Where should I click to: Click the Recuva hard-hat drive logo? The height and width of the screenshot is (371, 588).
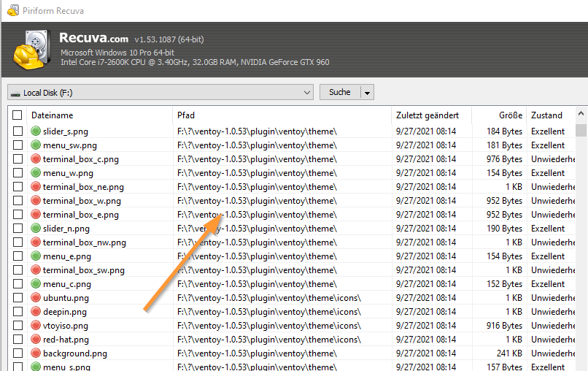(32, 50)
